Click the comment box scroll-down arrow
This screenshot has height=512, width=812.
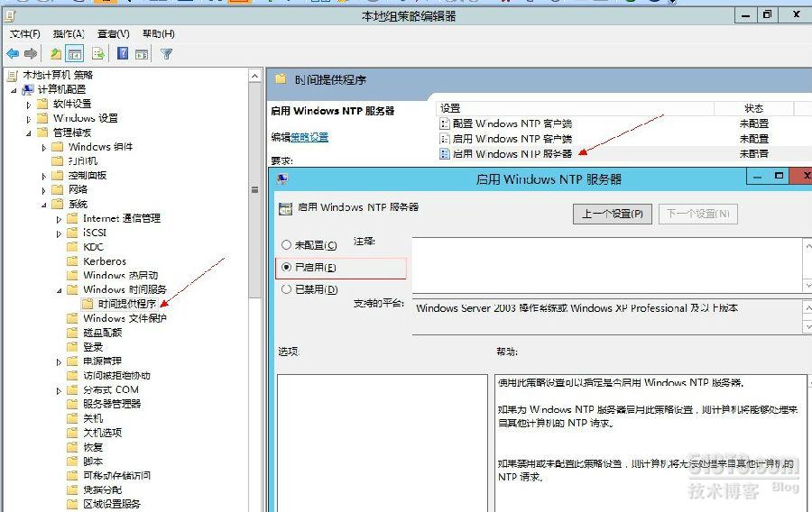pos(807,286)
